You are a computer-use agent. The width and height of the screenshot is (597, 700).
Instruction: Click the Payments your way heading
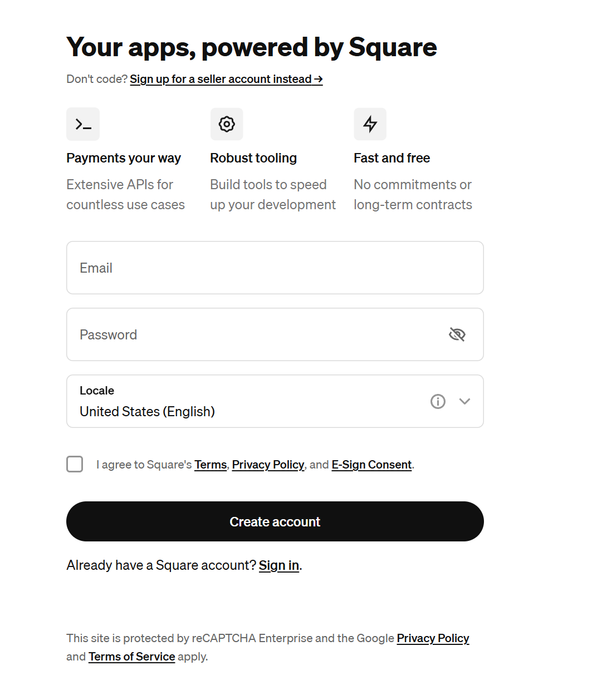point(124,158)
